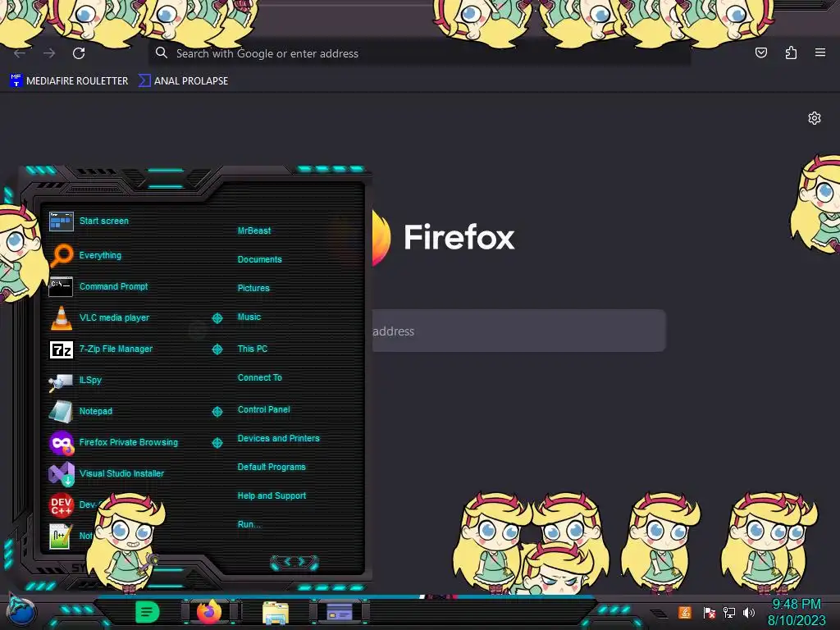Click the new tab personalize gear icon
Image resolution: width=840 pixels, height=630 pixels.
pyautogui.click(x=815, y=118)
